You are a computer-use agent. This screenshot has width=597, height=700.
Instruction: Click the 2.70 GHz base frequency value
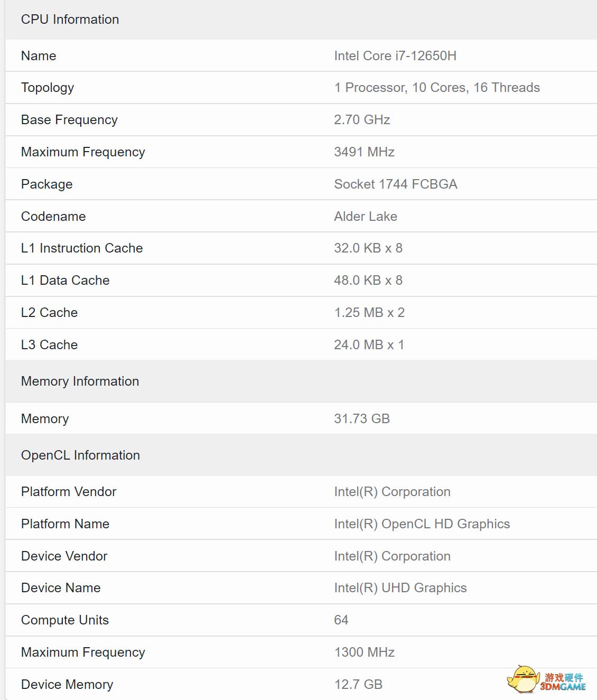362,120
